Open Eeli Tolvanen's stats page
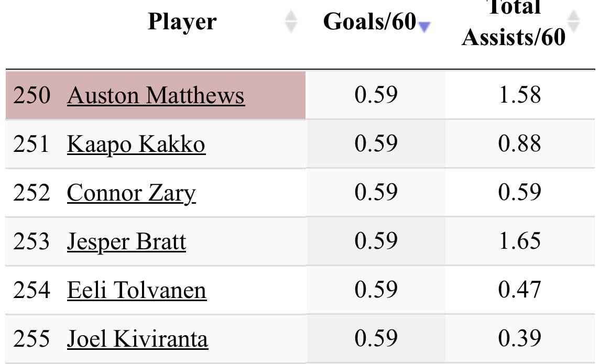Viewport: 599px width, 364px height. coord(137,289)
